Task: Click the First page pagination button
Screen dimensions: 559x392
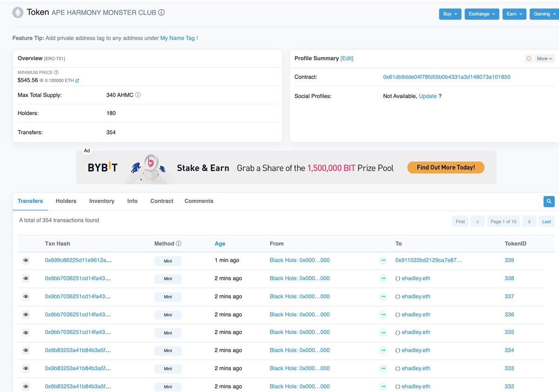Action: (x=460, y=222)
